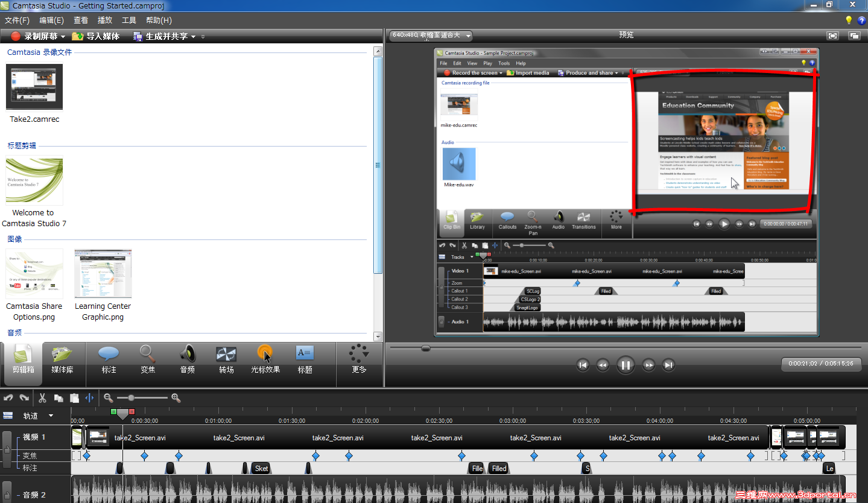Open the tips lightbulb icon
This screenshot has width=868, height=503.
[849, 21]
